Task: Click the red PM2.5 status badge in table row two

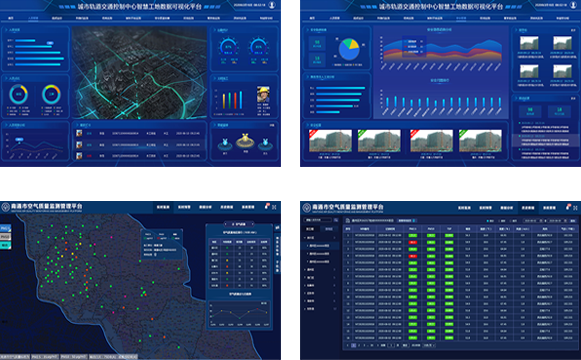Action: click(412, 242)
